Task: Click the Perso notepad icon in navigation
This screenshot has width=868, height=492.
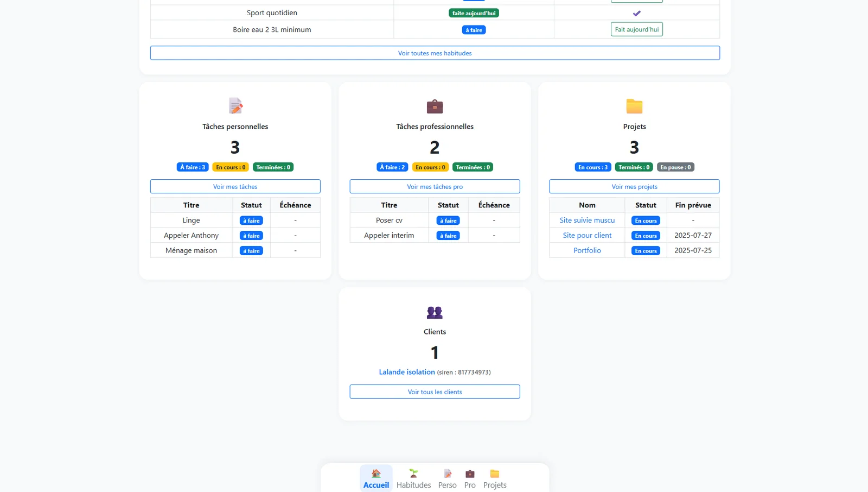Action: 447,474
